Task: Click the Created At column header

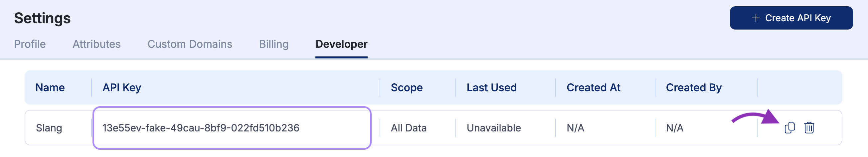Action: (593, 87)
